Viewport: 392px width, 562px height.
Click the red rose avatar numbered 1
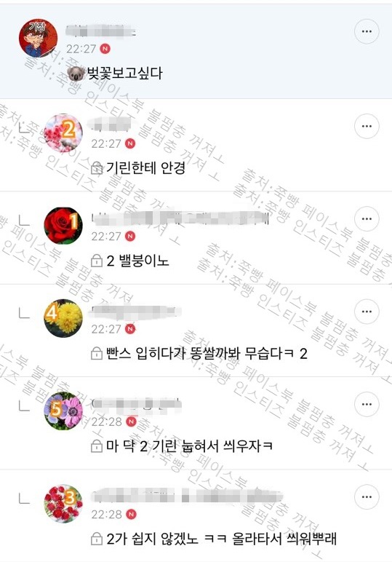(63, 226)
